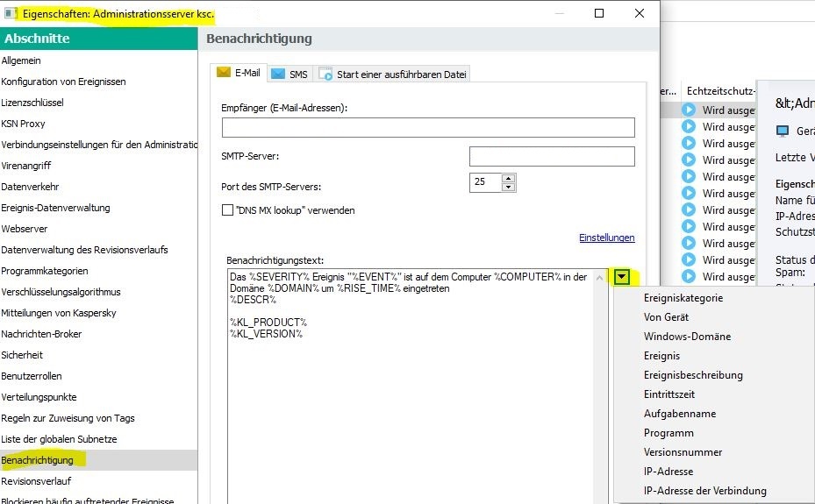Click the Empfänger e-mail address field
Image resolution: width=815 pixels, height=504 pixels.
click(427, 128)
